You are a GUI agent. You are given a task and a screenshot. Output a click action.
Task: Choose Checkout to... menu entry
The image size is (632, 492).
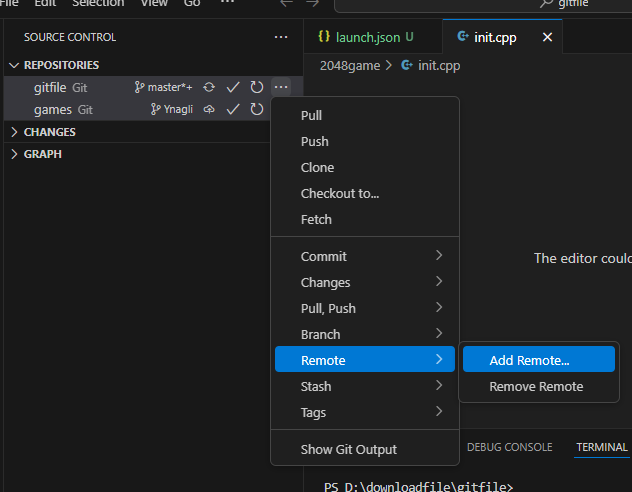(365, 193)
